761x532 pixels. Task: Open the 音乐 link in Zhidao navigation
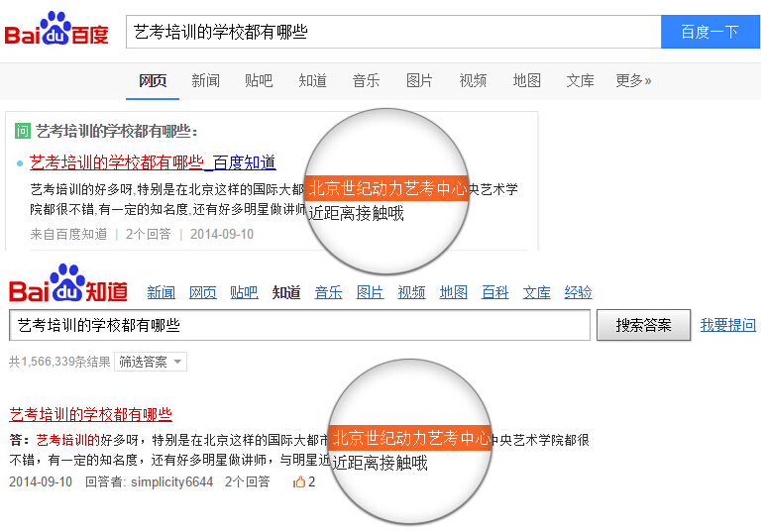tap(329, 292)
